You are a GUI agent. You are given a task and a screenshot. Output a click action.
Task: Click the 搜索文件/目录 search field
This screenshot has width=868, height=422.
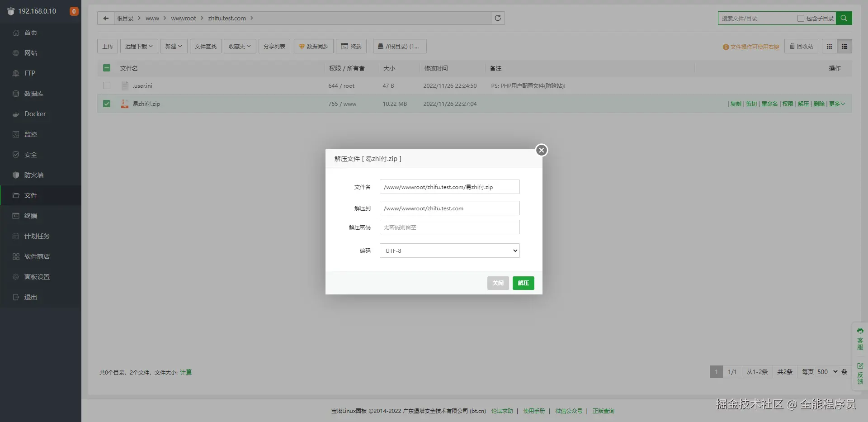point(757,19)
